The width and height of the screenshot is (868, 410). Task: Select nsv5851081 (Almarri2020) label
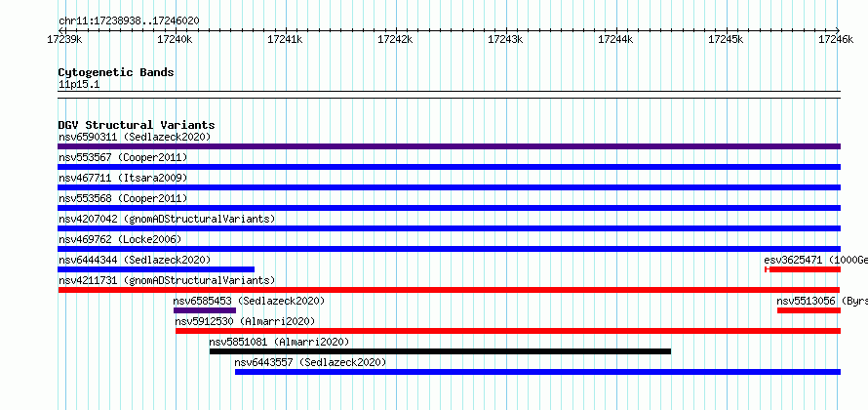(x=280, y=342)
